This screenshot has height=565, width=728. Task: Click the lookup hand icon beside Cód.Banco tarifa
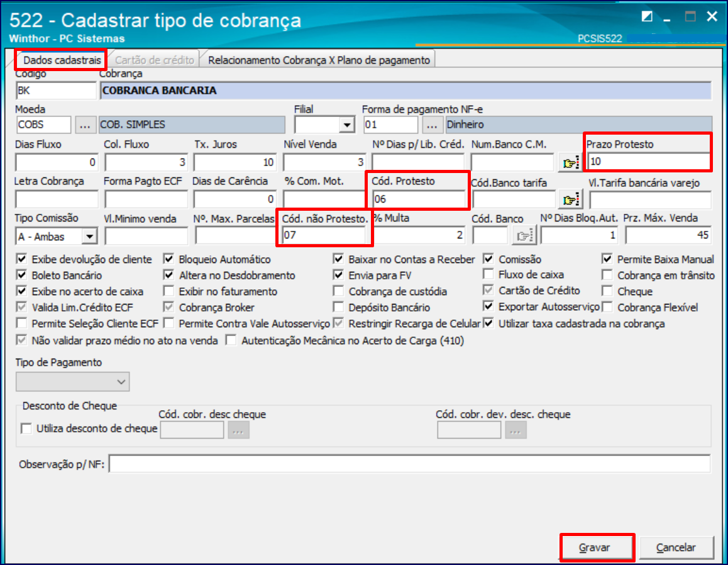point(570,199)
